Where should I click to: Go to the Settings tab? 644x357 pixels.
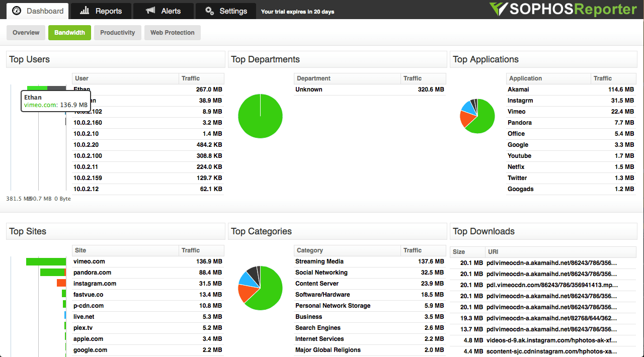point(226,11)
